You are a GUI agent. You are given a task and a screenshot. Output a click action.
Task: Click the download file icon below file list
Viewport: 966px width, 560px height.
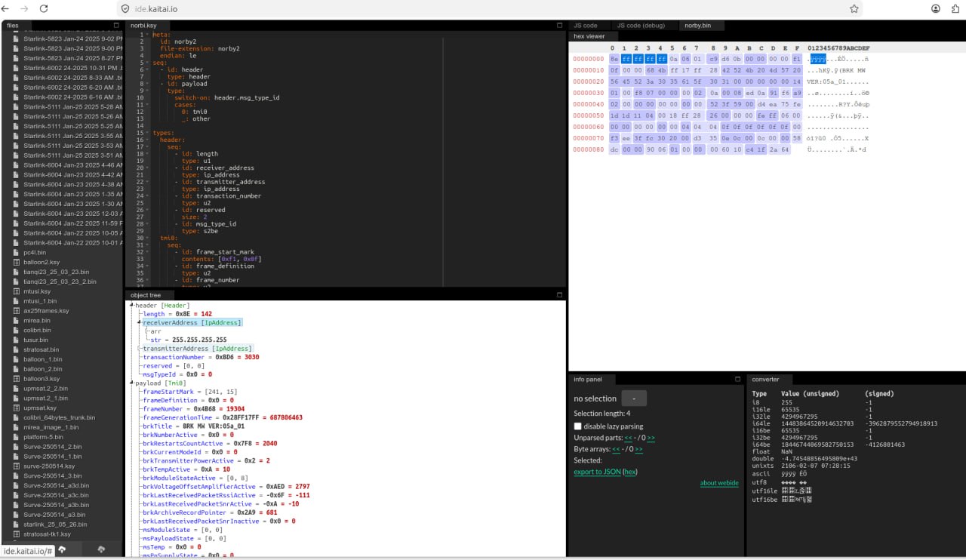[x=100, y=549]
